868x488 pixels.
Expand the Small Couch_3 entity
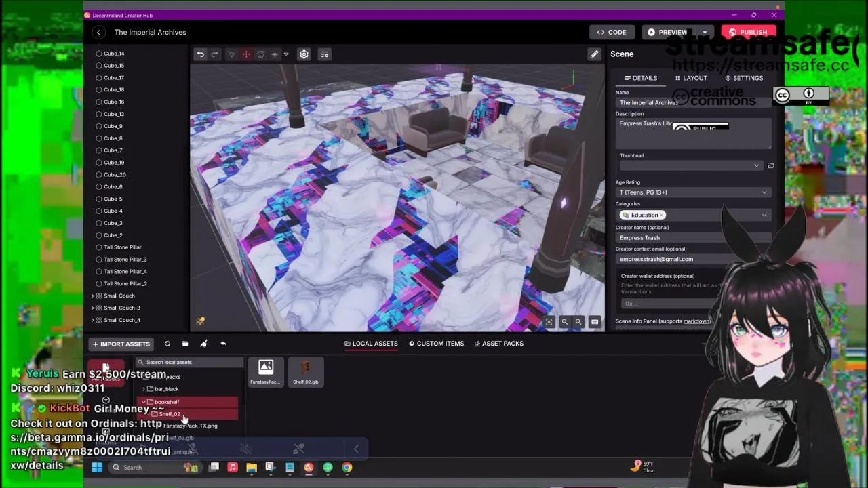coord(93,308)
